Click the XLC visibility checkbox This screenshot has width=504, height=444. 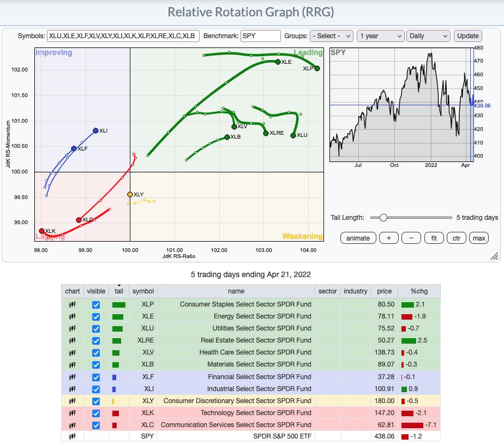[x=96, y=425]
